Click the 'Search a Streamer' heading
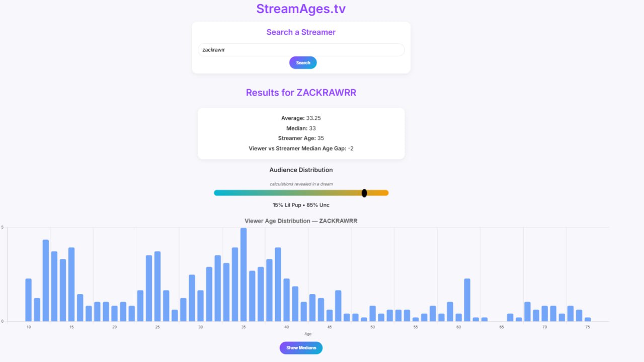 point(301,32)
